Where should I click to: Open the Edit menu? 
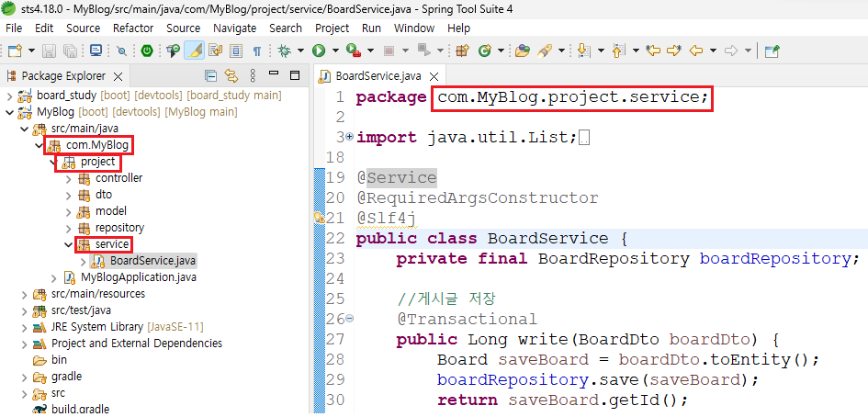point(44,28)
